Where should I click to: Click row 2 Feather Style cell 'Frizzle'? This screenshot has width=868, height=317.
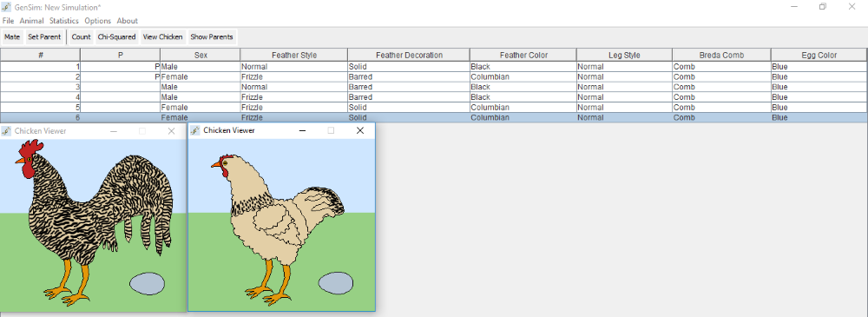click(294, 76)
